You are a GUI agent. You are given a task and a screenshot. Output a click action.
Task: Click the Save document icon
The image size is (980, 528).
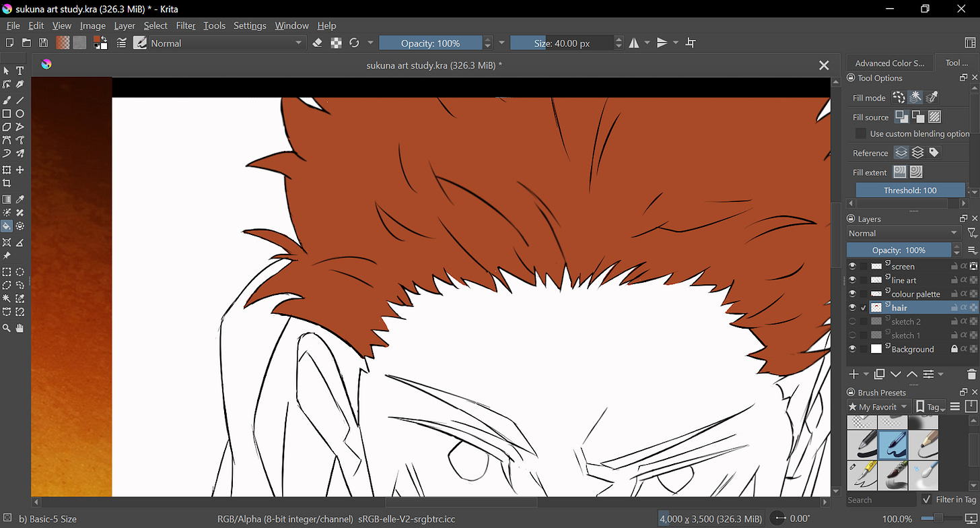pos(43,43)
